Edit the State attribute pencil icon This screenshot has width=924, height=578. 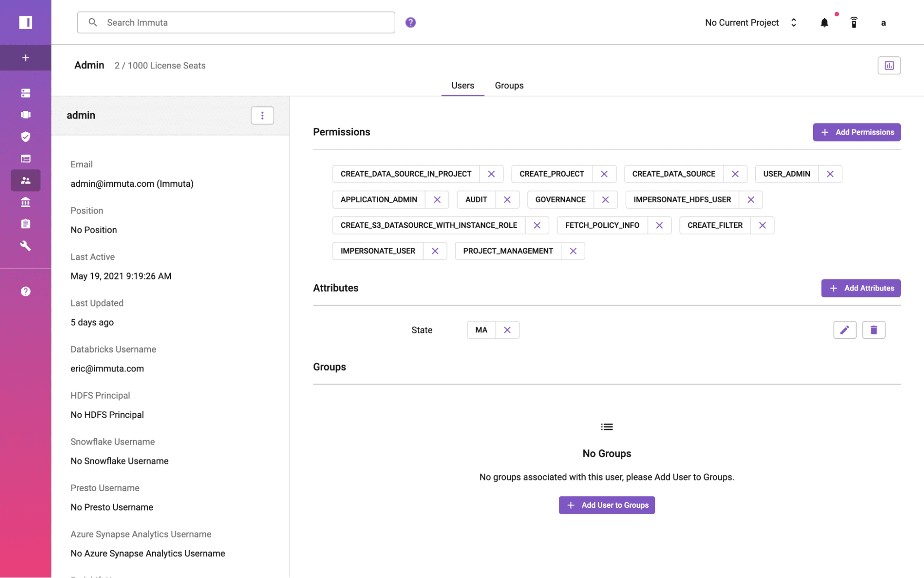[x=844, y=330]
